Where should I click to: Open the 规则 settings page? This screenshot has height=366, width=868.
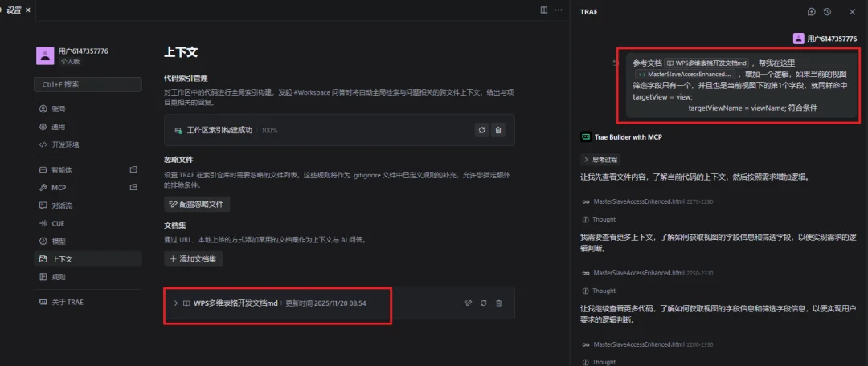coord(88,276)
